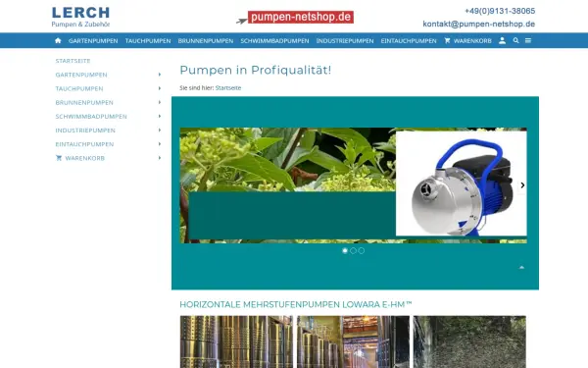Click Tauchpumpen label in the sidebar

[x=79, y=88]
